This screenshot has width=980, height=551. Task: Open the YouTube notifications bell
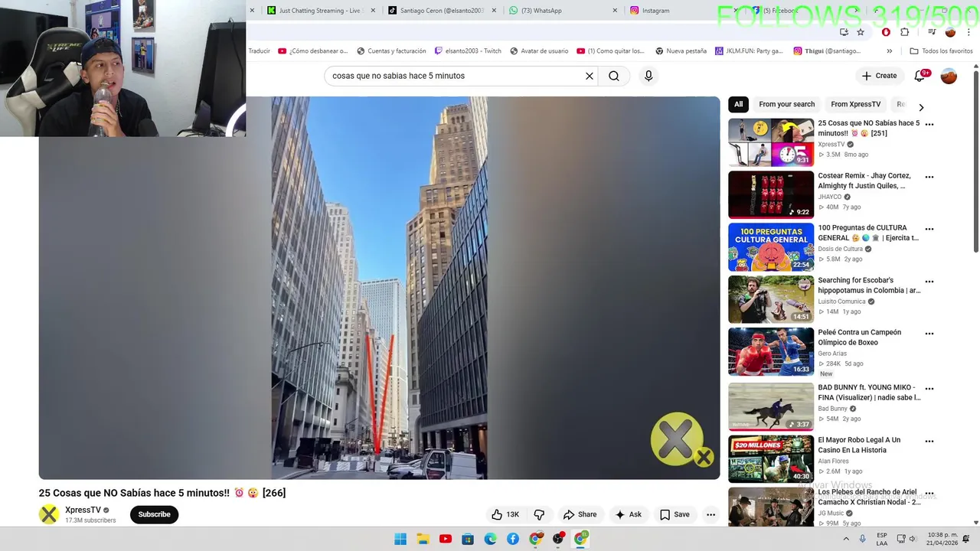921,75
